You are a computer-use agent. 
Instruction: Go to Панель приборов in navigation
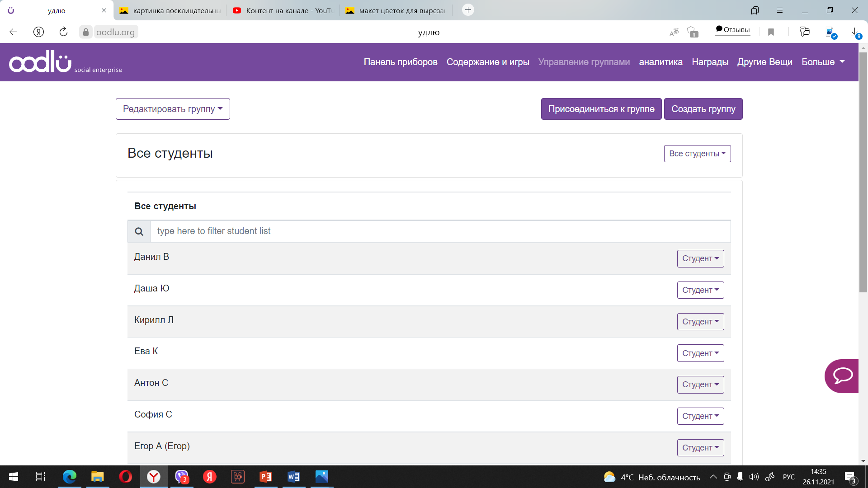[401, 62]
